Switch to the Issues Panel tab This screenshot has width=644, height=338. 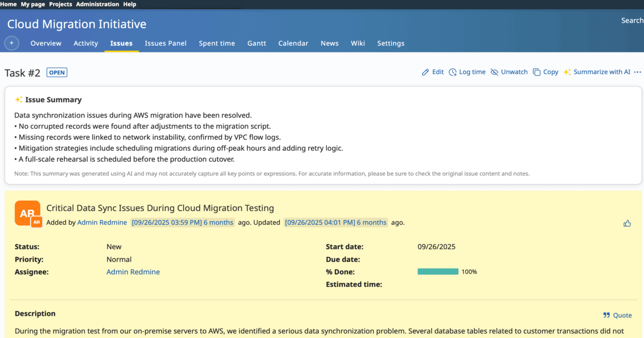pyautogui.click(x=165, y=43)
